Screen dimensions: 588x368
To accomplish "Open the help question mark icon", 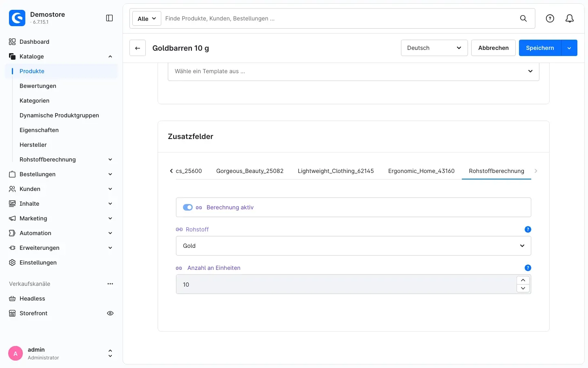I will pyautogui.click(x=550, y=18).
